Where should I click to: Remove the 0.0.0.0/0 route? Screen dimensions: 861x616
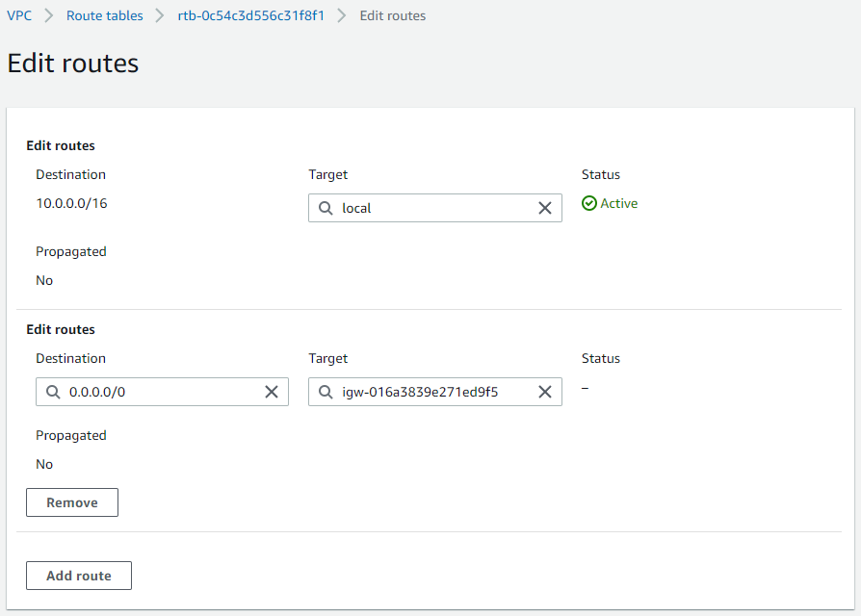[72, 502]
